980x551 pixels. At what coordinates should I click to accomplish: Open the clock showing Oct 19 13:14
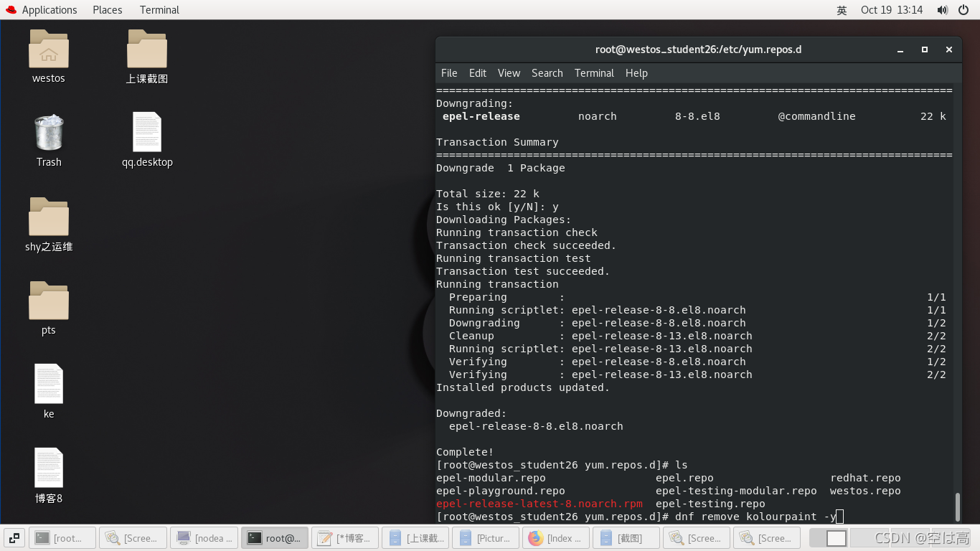tap(892, 10)
